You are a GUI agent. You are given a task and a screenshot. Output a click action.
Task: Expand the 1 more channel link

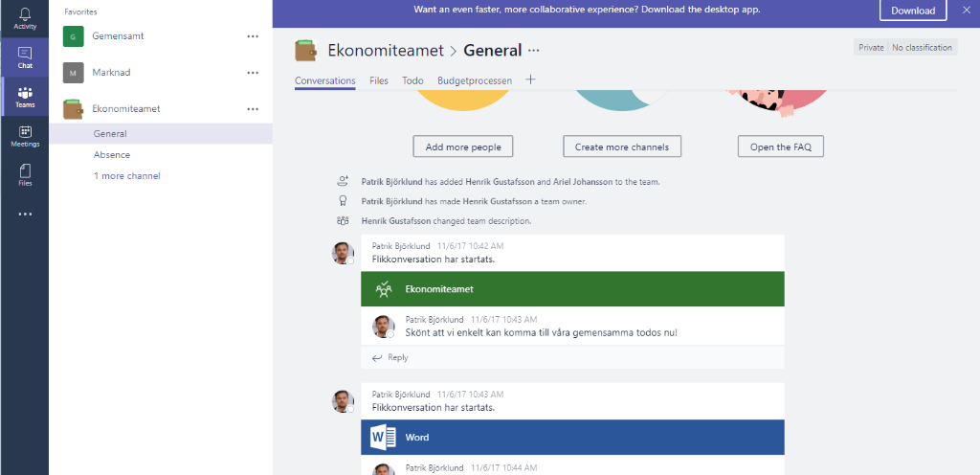pyautogui.click(x=126, y=176)
